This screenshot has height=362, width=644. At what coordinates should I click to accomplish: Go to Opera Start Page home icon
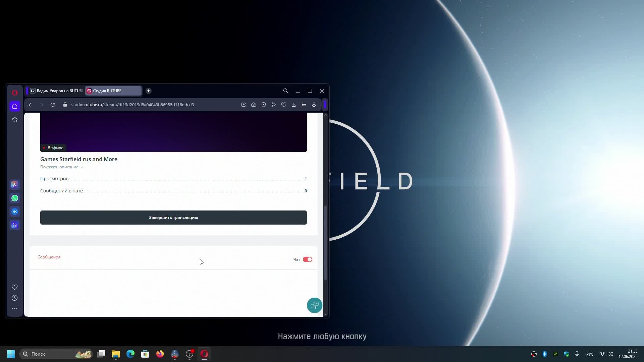15,106
